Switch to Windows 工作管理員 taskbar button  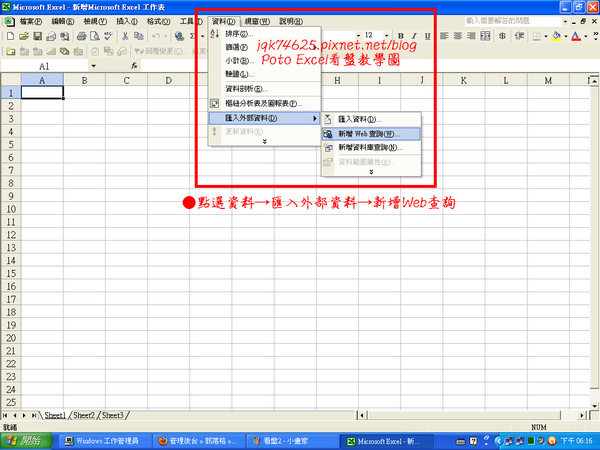click(x=104, y=441)
